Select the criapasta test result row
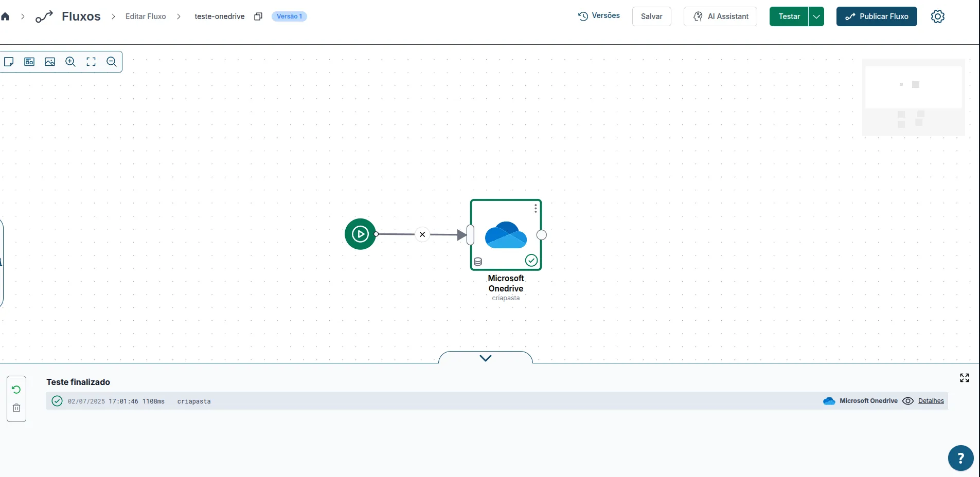 coord(497,401)
